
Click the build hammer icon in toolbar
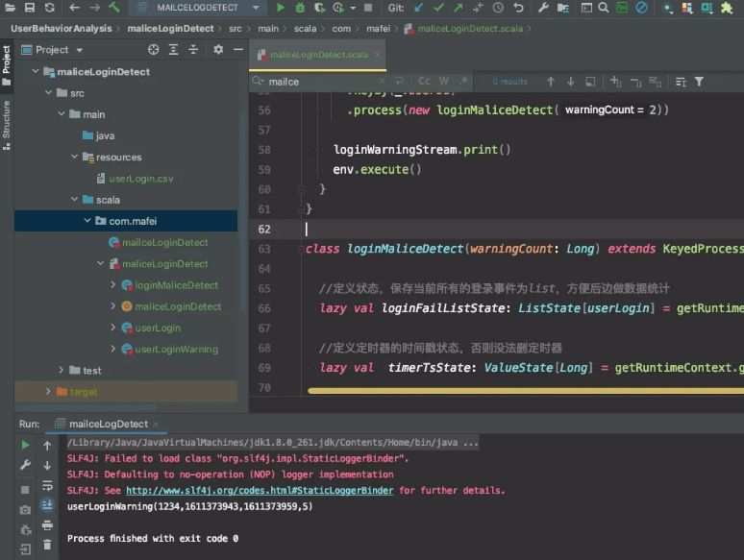(114, 8)
